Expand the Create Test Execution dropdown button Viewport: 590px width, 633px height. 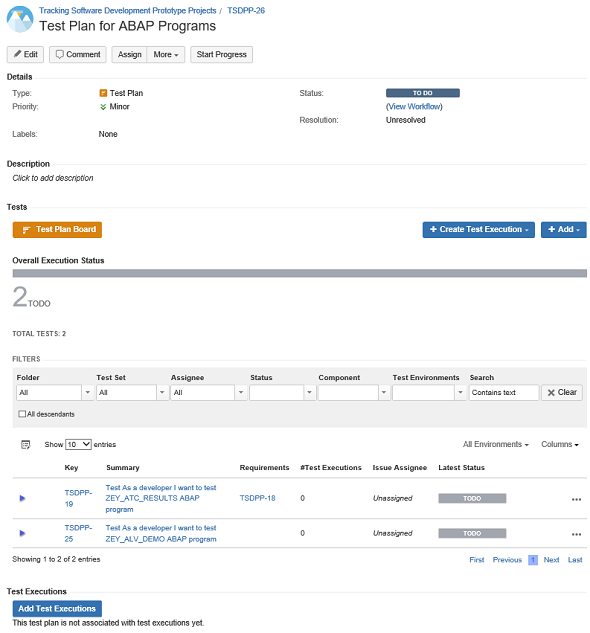pos(479,230)
